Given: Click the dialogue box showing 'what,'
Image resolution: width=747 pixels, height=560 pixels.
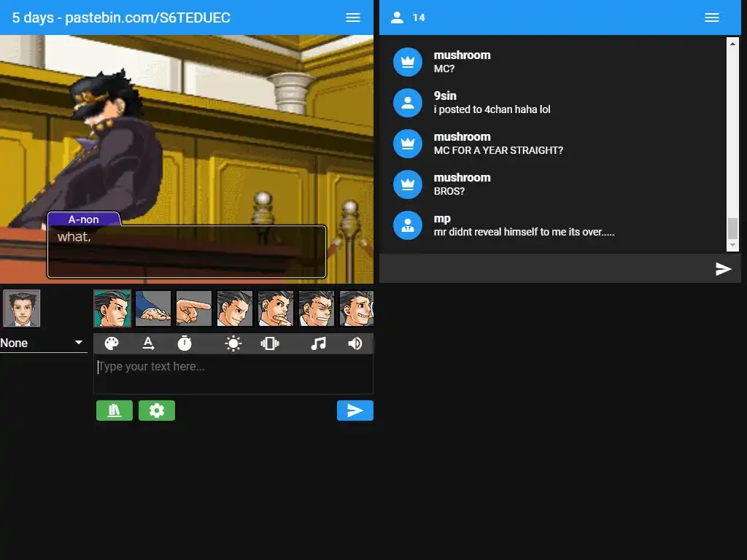Looking at the screenshot, I should tap(187, 252).
